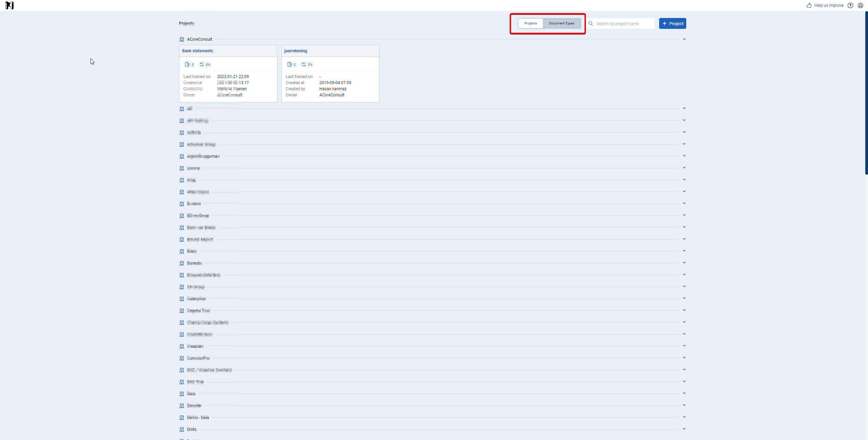Click the document count icon on jaarrekening card
Viewport: 868px width, 440px height.
[290, 64]
